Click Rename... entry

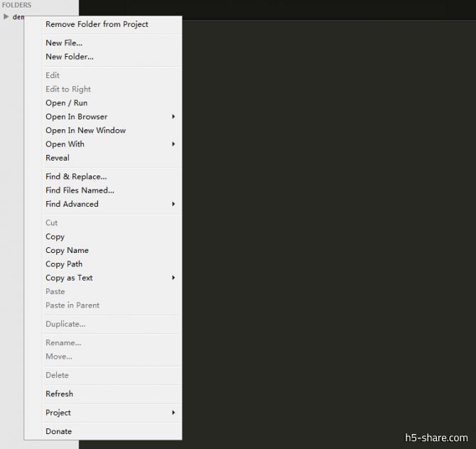[x=103, y=342]
